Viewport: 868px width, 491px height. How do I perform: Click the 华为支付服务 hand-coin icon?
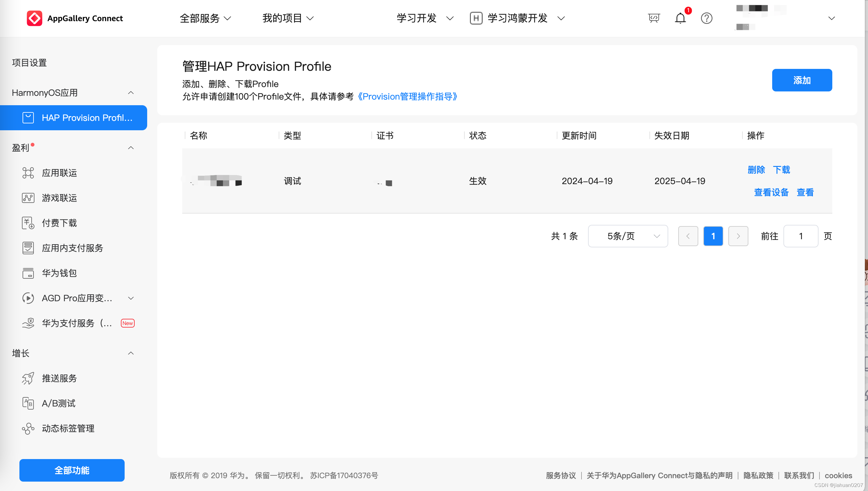click(28, 323)
